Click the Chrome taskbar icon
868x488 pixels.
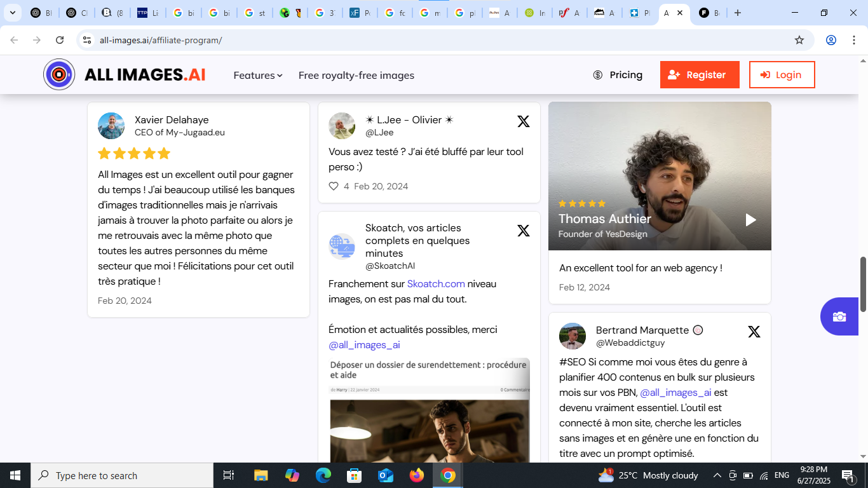pos(448,475)
